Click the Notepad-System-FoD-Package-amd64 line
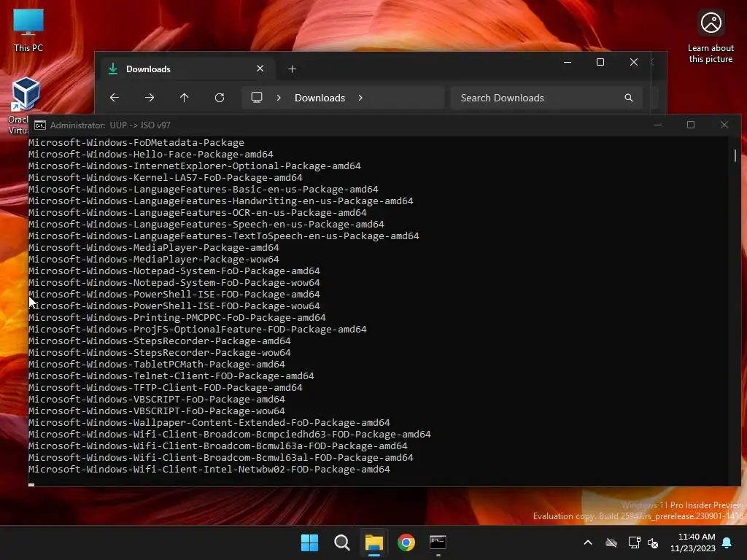Image resolution: width=747 pixels, height=560 pixels. click(174, 271)
